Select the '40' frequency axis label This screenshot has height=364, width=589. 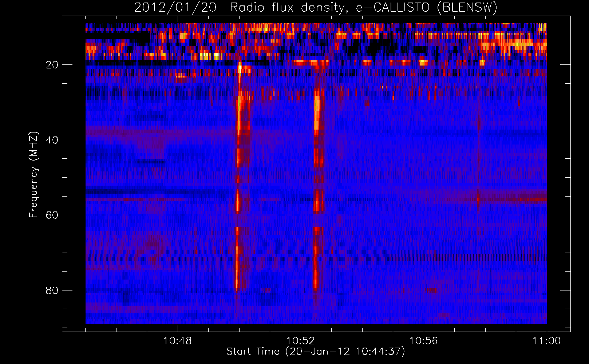pyautogui.click(x=52, y=140)
